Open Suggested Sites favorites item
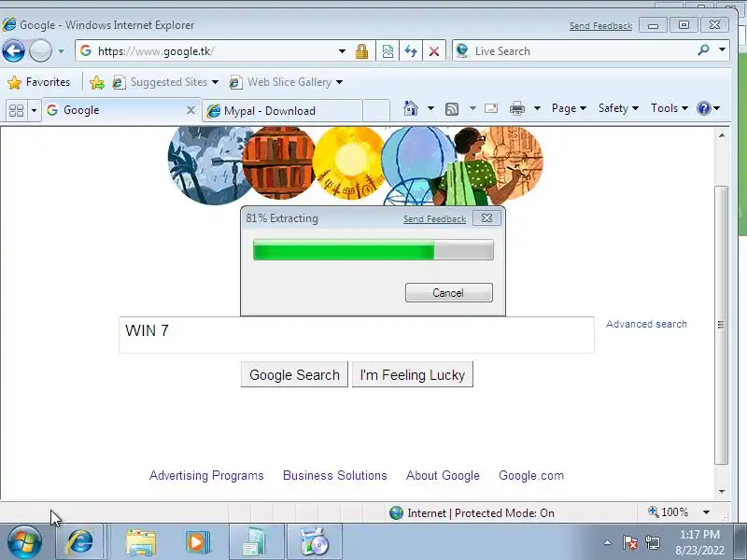This screenshot has width=747, height=560. [165, 82]
